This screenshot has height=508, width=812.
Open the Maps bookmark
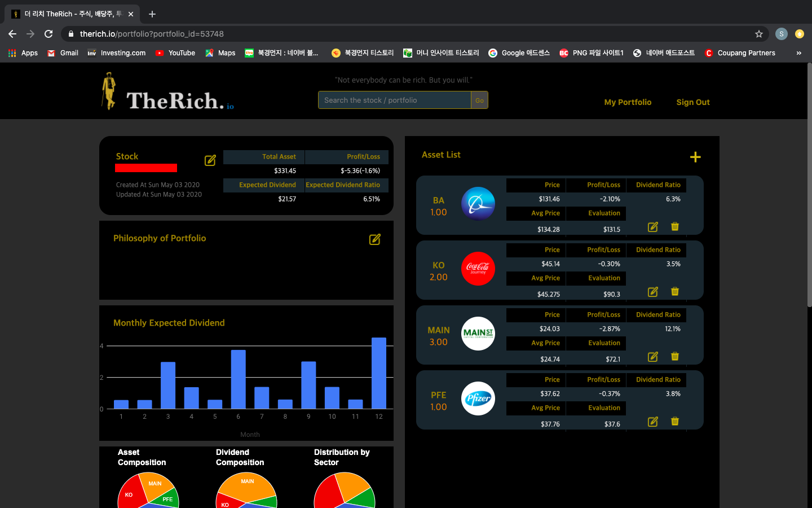pyautogui.click(x=220, y=53)
